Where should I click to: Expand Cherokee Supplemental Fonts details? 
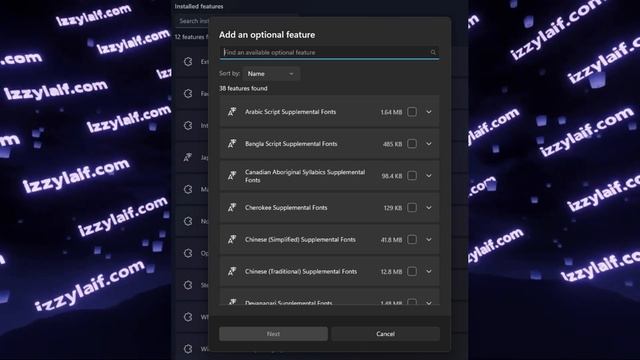(429, 207)
